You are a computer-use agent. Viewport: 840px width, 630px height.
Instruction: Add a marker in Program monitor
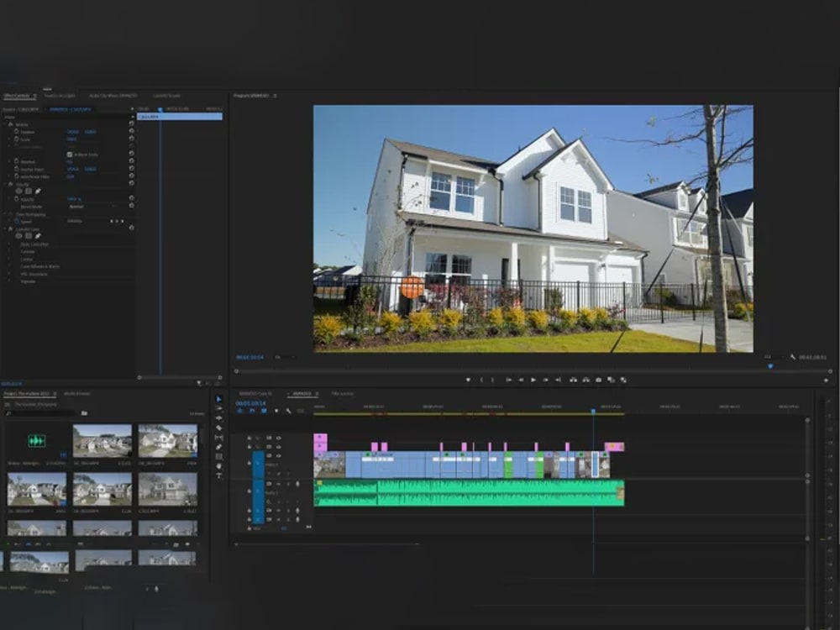point(468,380)
